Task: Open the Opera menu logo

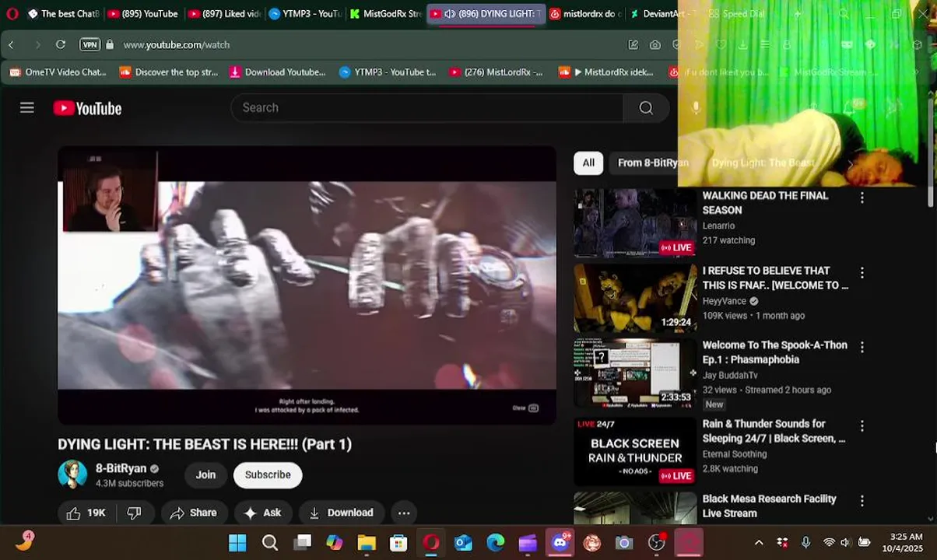Action: pyautogui.click(x=12, y=13)
